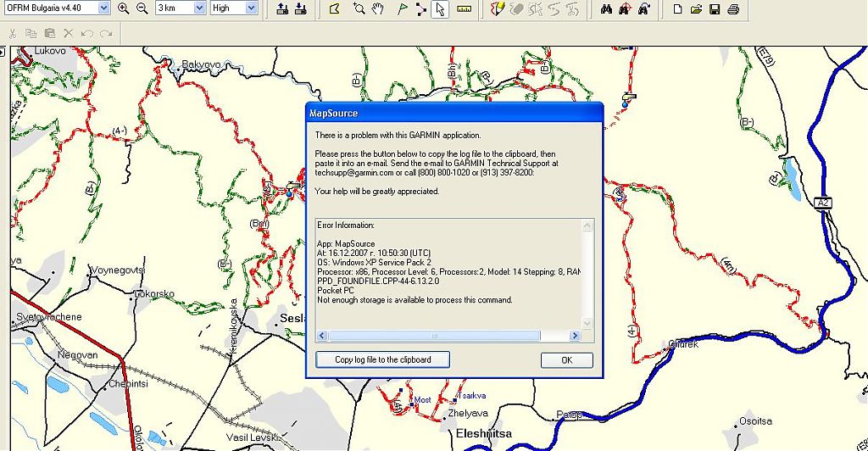Screen dimensions: 868x451
Task: Select the Distance/Bearing ruler tool
Action: click(x=465, y=8)
